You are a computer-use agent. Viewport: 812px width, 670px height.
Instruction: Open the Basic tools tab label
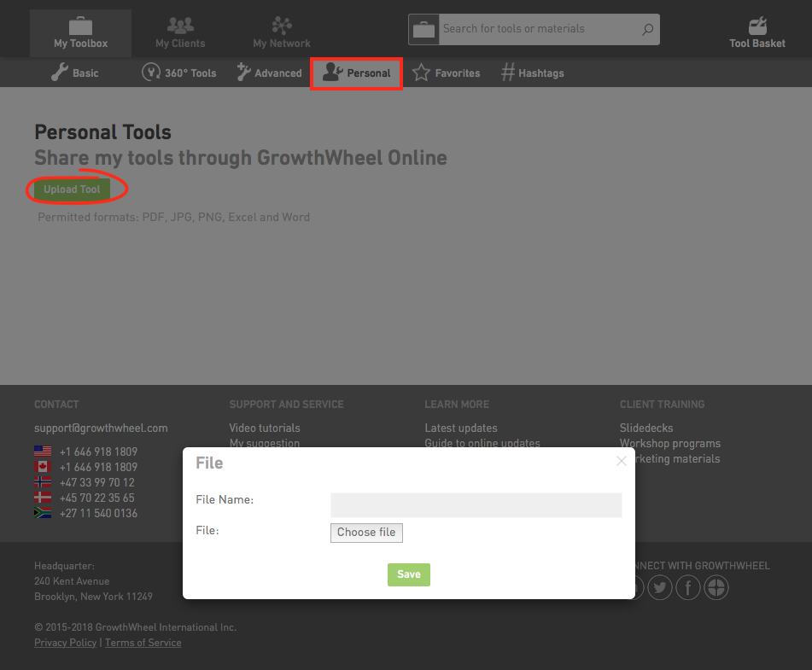[x=85, y=73]
